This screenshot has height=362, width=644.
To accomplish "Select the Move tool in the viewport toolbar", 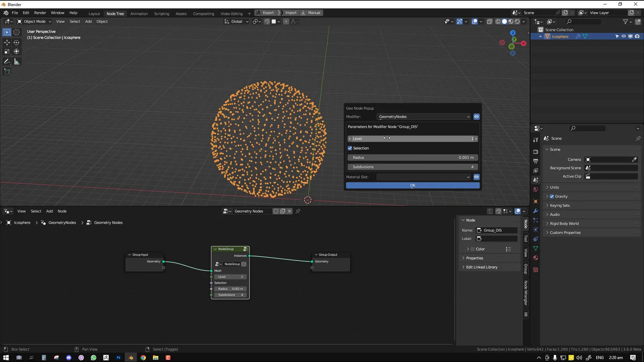I will [7, 42].
